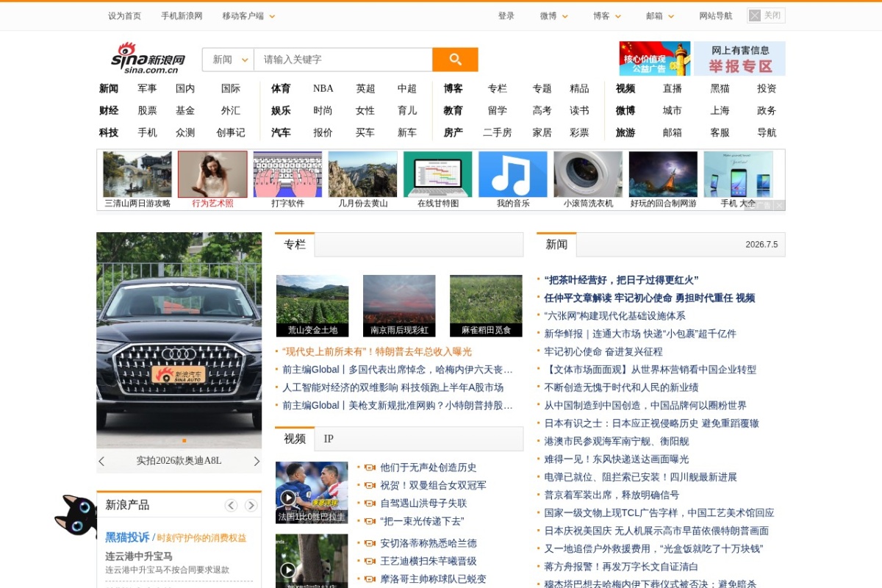Click the video camera icon beside 安切洛蒂称熟悉哈兰德
Screen dimensions: 882x588
[x=370, y=543]
